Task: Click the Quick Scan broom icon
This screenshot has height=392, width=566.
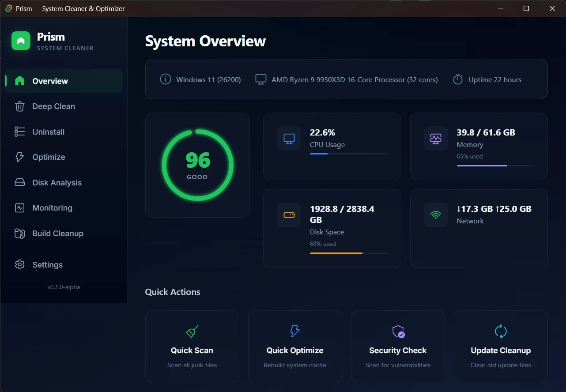Action: pos(192,331)
